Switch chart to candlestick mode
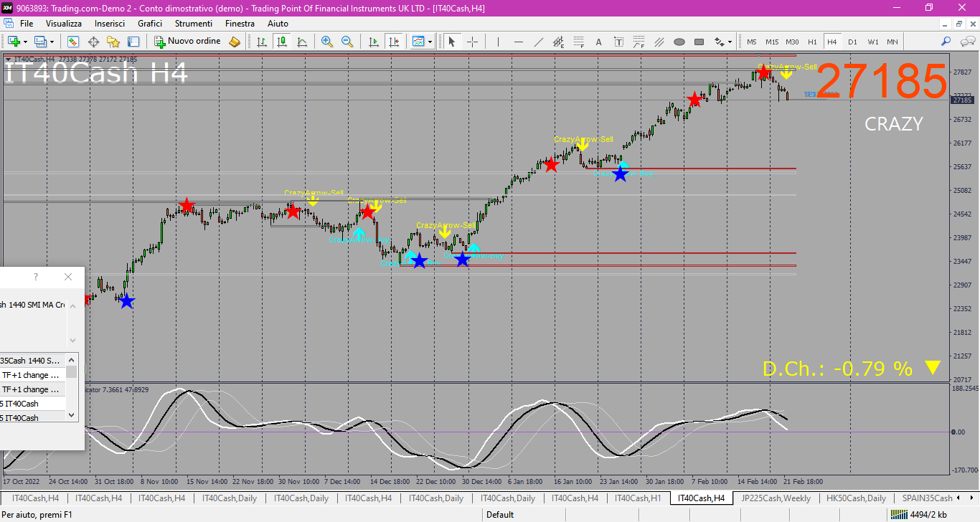 pos(282,42)
